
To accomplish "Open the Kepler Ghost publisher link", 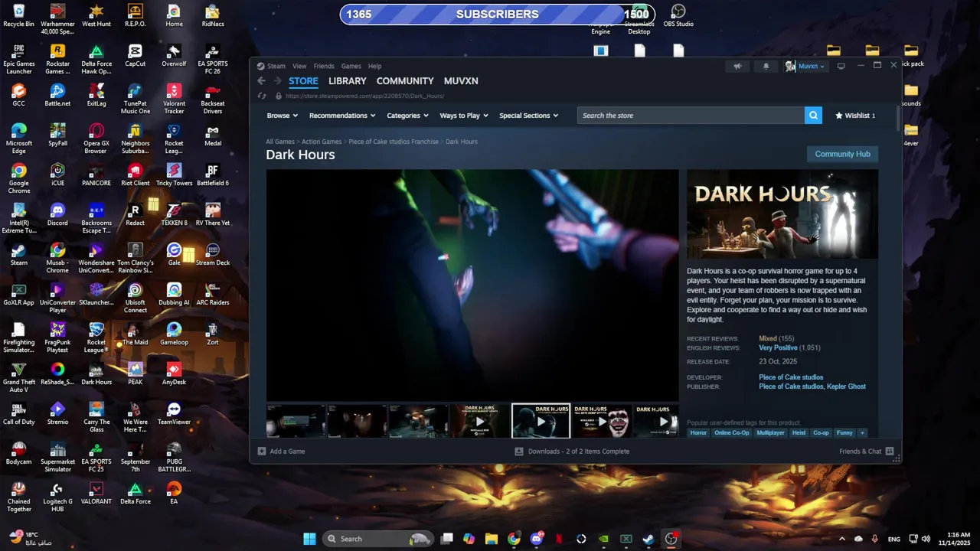I will tap(846, 386).
